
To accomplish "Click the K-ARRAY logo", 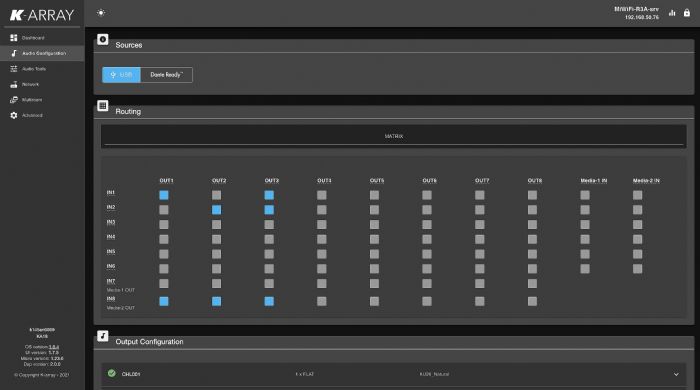I will click(42, 15).
